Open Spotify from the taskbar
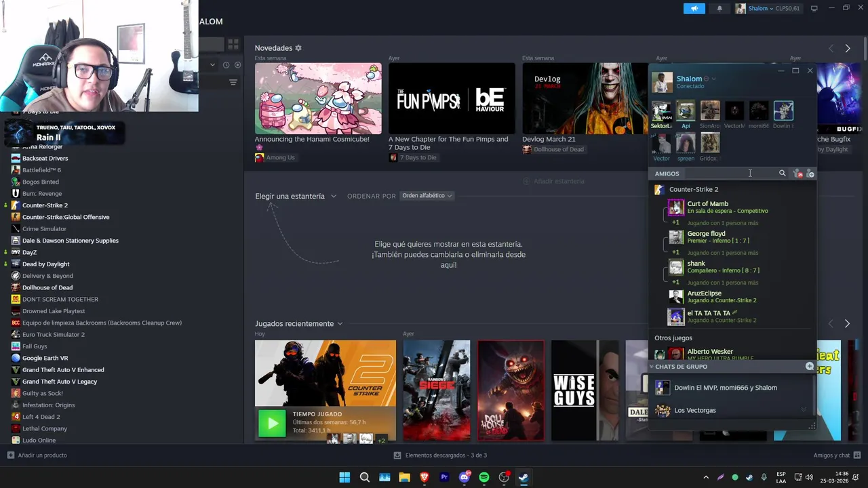868x488 pixels. pos(484,477)
